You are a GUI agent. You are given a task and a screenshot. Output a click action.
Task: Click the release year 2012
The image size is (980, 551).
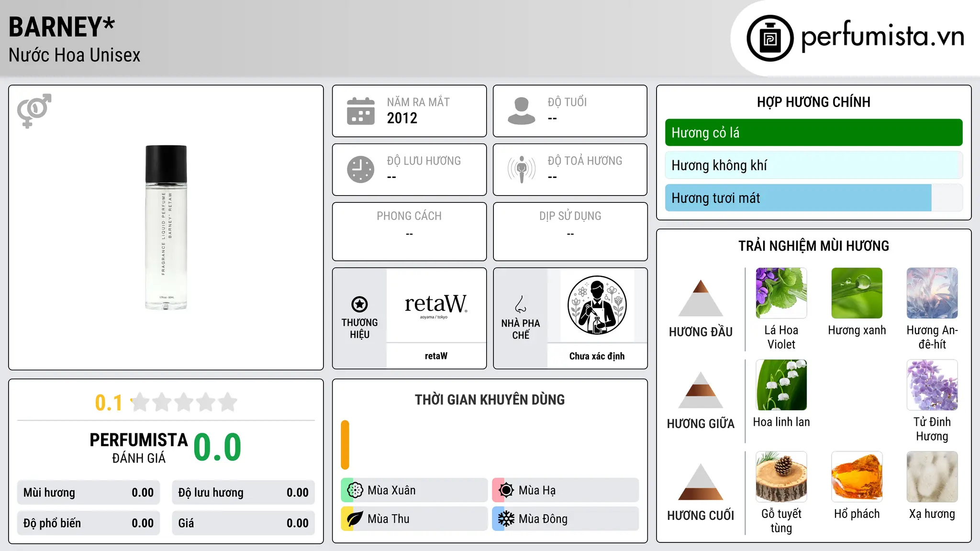point(402,118)
